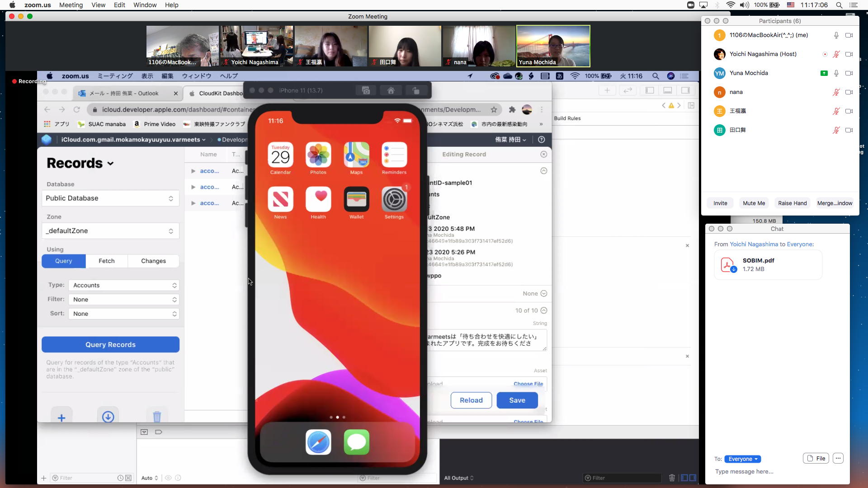
Task: Open the Safari app in iPhone dock
Action: 318,442
